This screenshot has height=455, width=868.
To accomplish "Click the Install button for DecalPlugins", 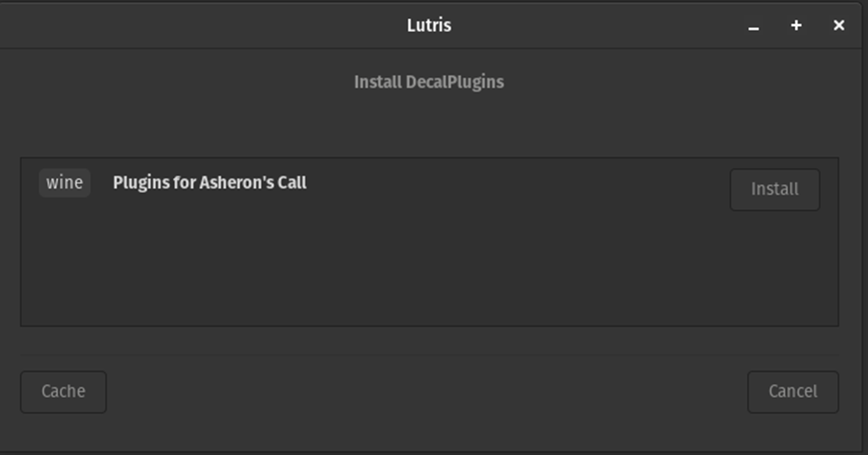I will coord(775,189).
